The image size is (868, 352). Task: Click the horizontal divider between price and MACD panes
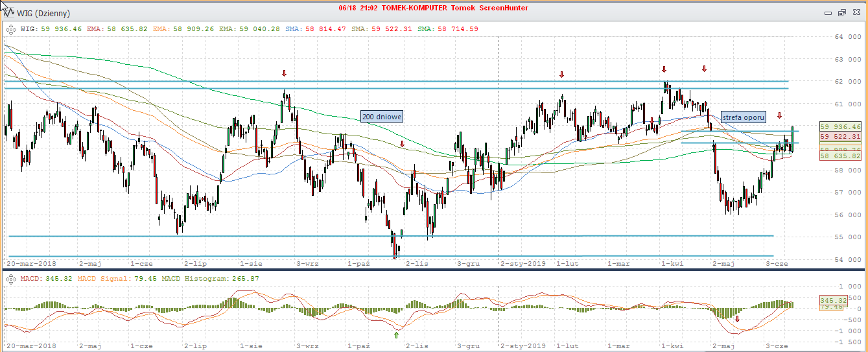pyautogui.click(x=434, y=269)
